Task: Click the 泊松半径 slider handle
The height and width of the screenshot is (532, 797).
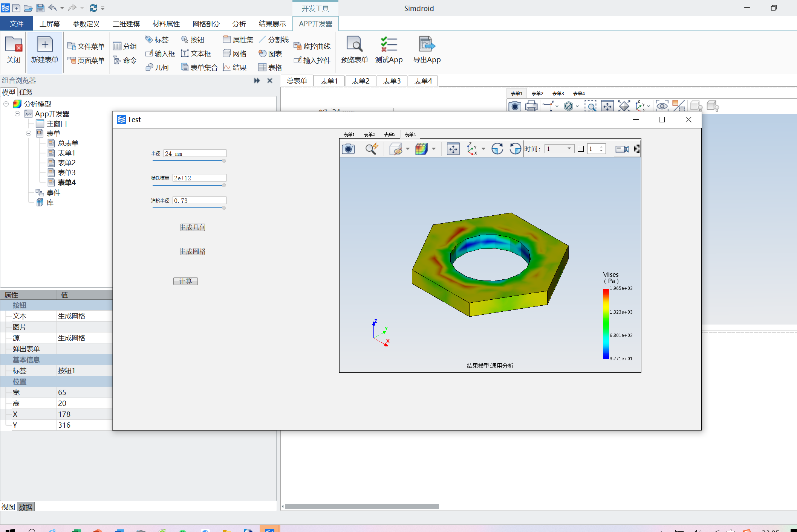Action: (x=224, y=208)
